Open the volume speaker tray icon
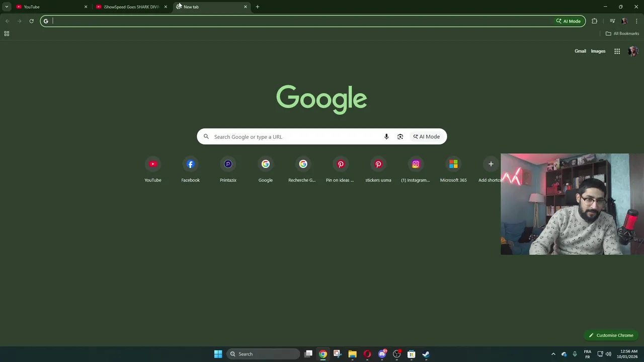This screenshot has height=362, width=644. click(608, 354)
